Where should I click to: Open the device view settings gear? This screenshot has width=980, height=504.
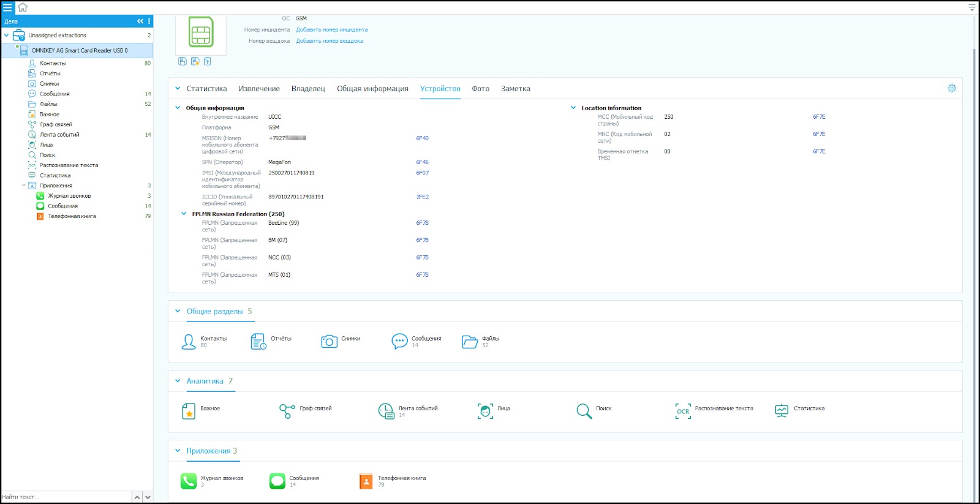tap(952, 88)
